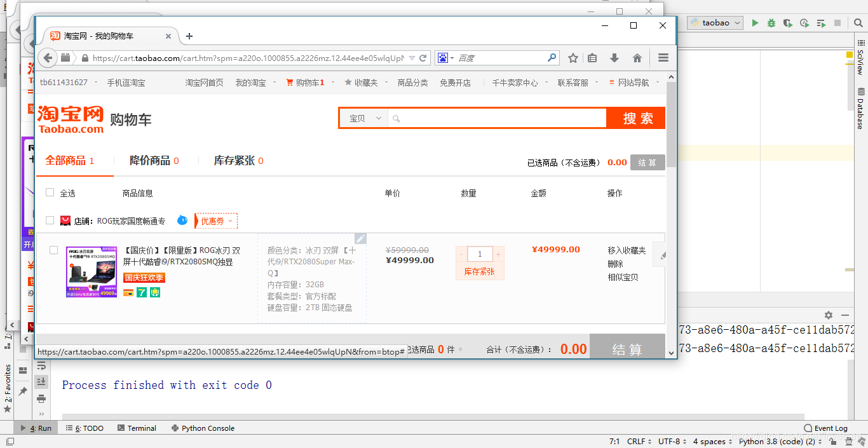
Task: Switch to the 4: Run tool window tab
Action: 36,428
